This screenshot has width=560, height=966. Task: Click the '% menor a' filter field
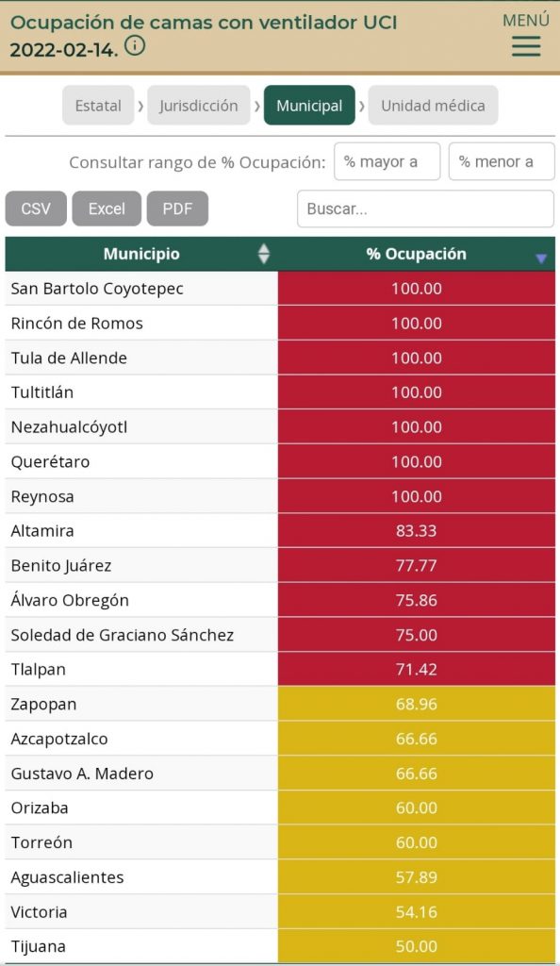pyautogui.click(x=502, y=161)
